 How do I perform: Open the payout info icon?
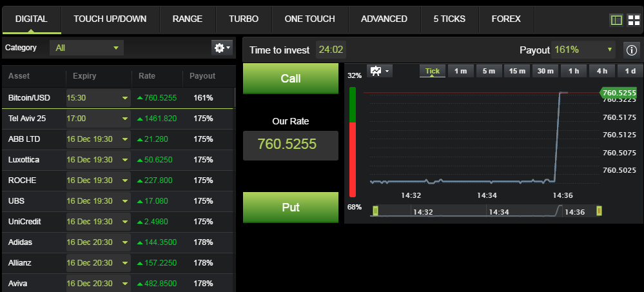[x=631, y=50]
